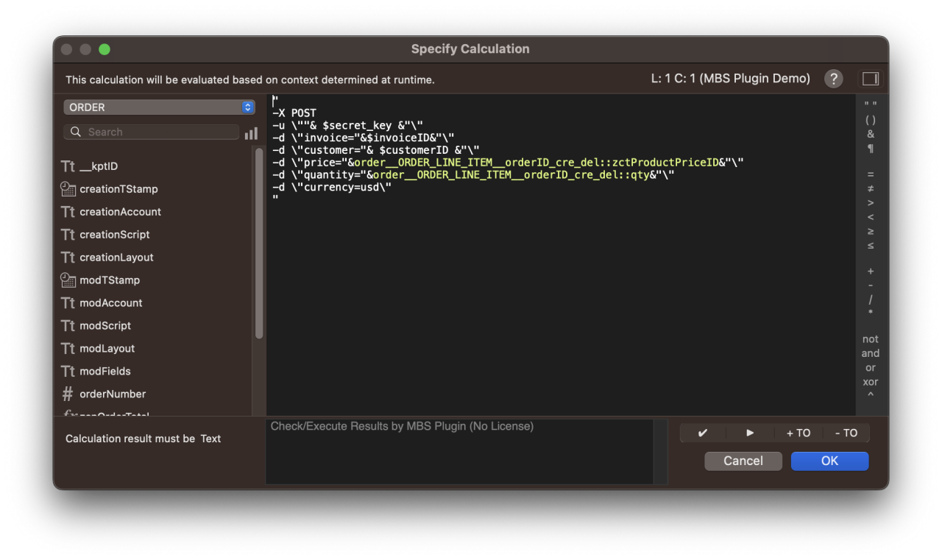Image resolution: width=942 pixels, height=560 pixels.
Task: Insert the not equal ≠ operator
Action: (x=871, y=188)
